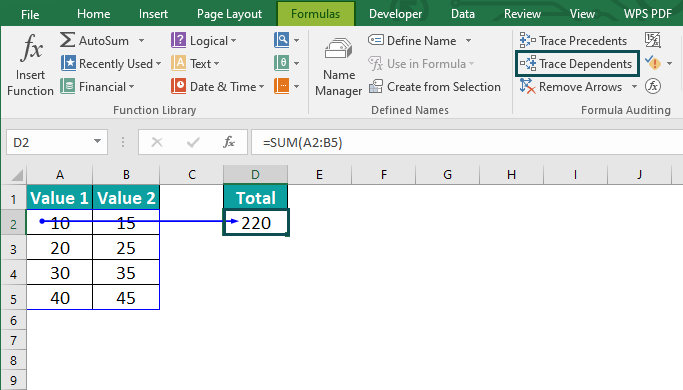Select column B header

(x=126, y=175)
